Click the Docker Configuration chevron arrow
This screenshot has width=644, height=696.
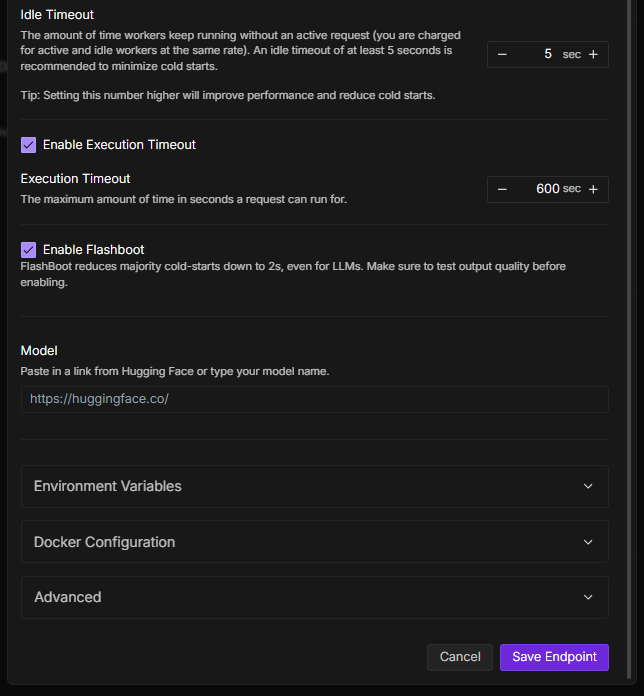click(587, 542)
